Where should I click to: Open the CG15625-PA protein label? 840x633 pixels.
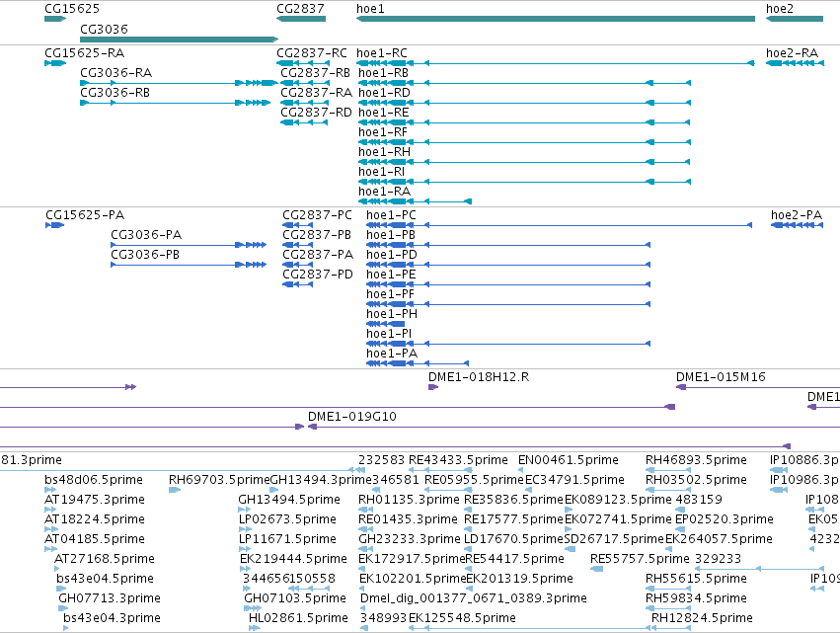tap(85, 215)
